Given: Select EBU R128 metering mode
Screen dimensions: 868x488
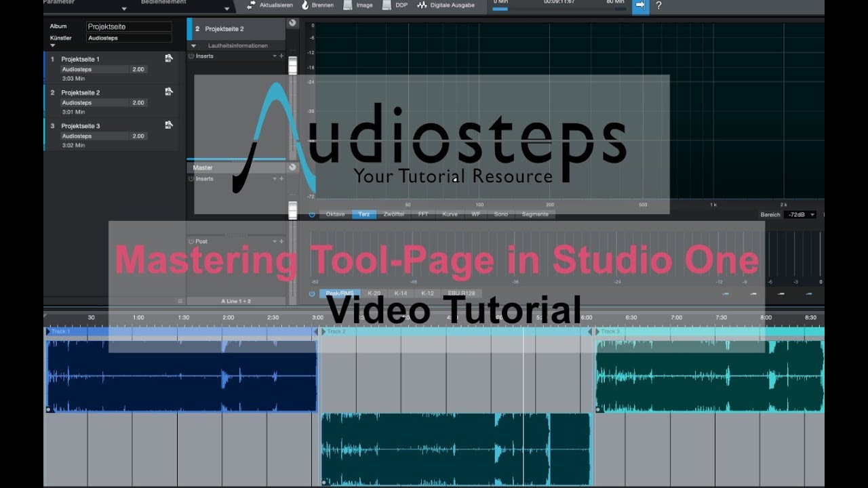Looking at the screenshot, I should coord(462,293).
